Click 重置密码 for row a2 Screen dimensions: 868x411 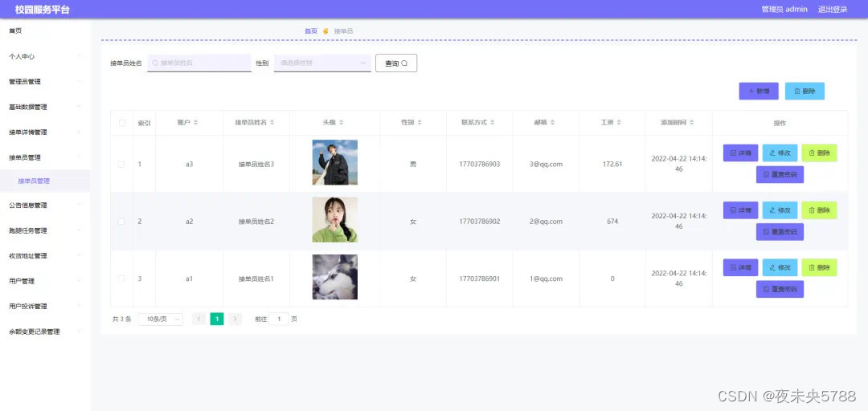click(x=780, y=232)
